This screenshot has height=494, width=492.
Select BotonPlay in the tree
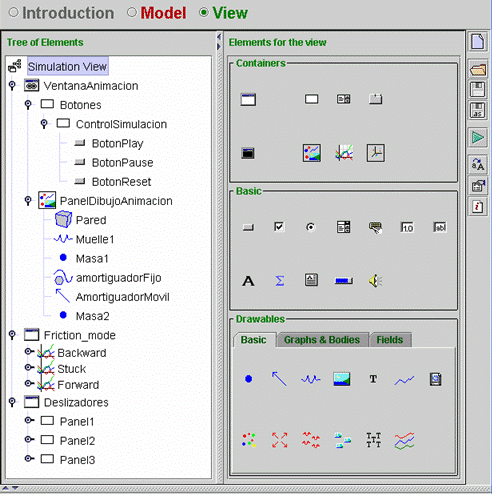pyautogui.click(x=117, y=144)
